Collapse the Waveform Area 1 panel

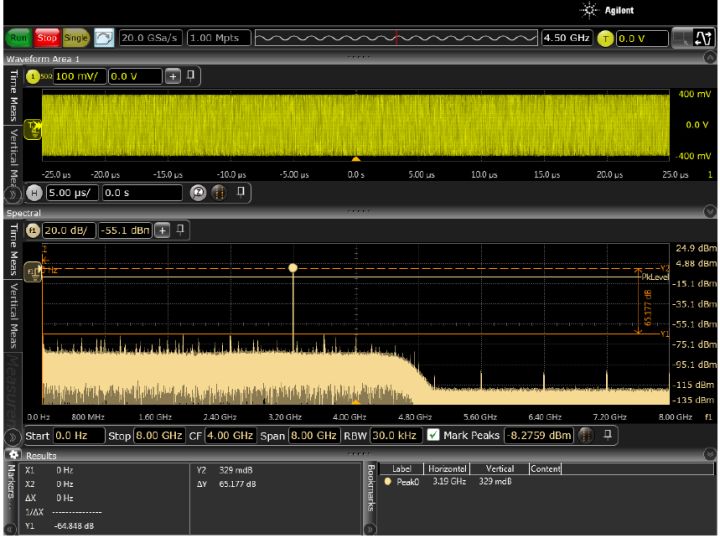710,59
